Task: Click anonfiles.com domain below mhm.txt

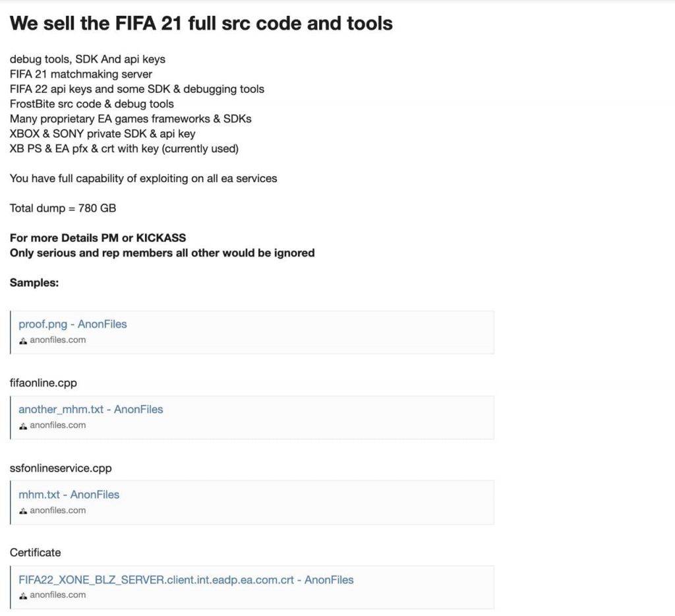Action: 58,510
